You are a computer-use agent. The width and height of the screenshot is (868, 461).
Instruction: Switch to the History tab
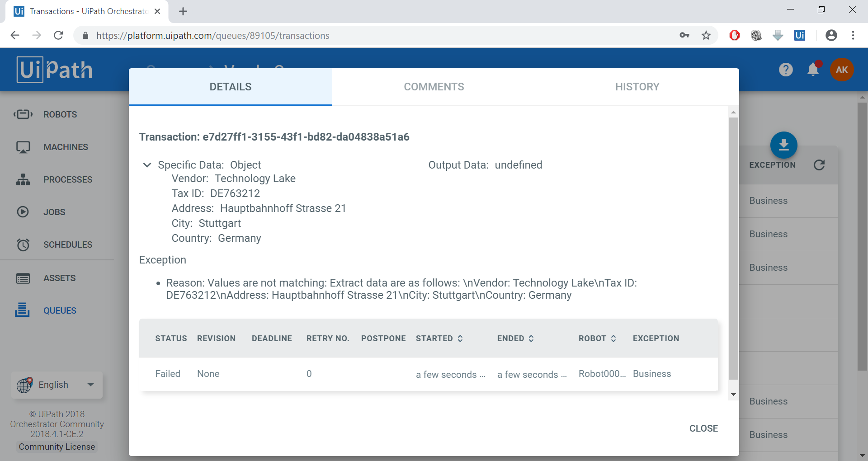(637, 87)
